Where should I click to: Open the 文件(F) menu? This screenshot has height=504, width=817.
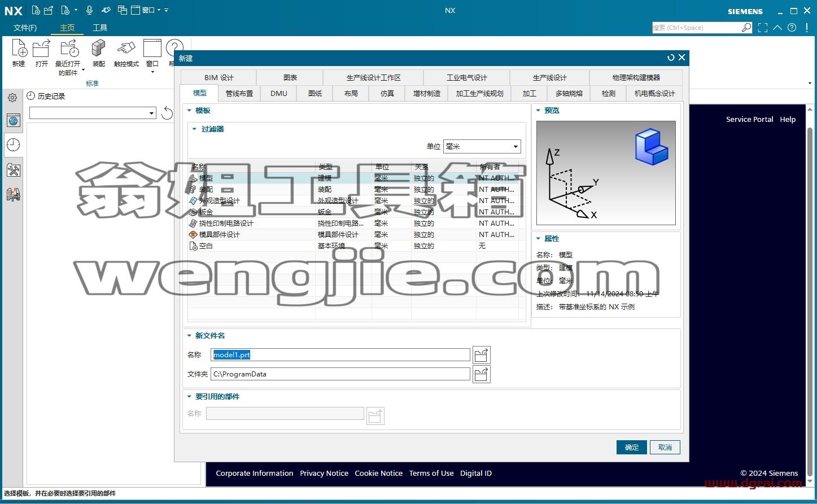(x=25, y=28)
